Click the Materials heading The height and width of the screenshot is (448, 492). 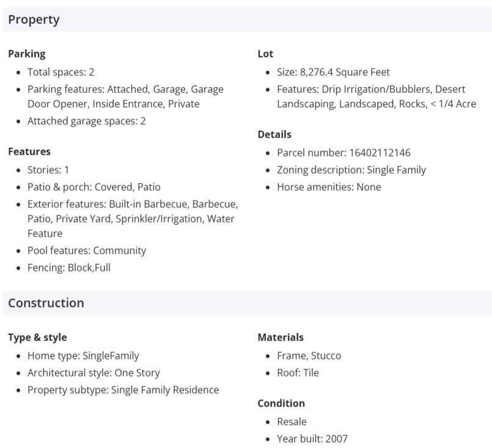tap(281, 337)
